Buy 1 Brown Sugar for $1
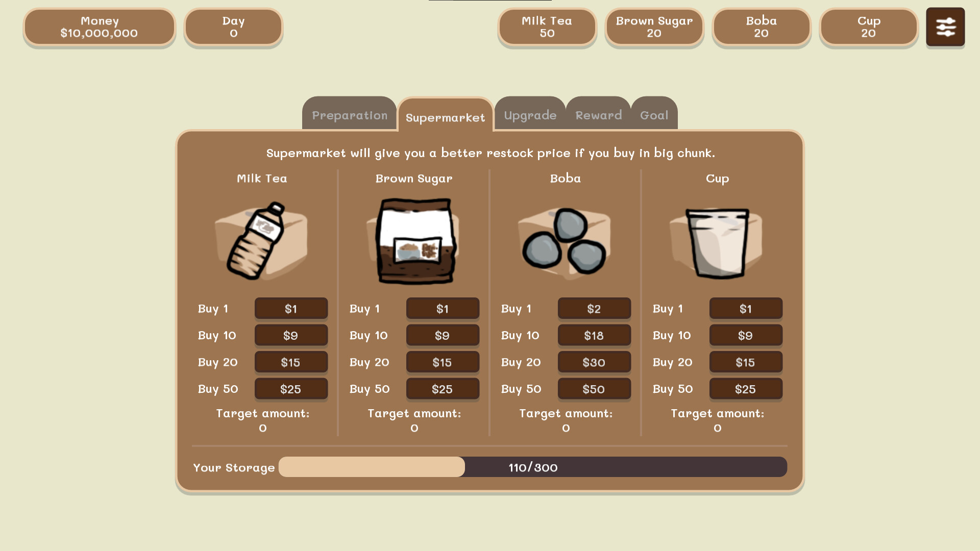This screenshot has height=551, width=980. tap(442, 308)
